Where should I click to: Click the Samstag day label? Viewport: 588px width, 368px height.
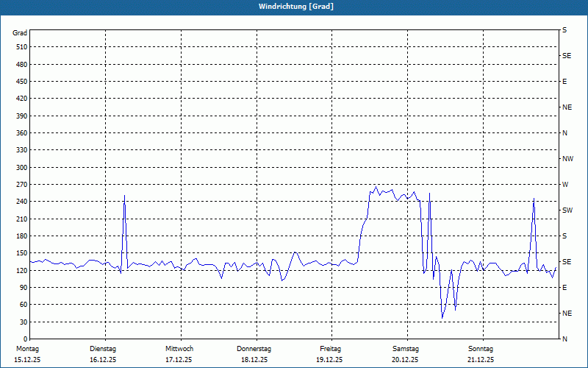click(x=406, y=349)
